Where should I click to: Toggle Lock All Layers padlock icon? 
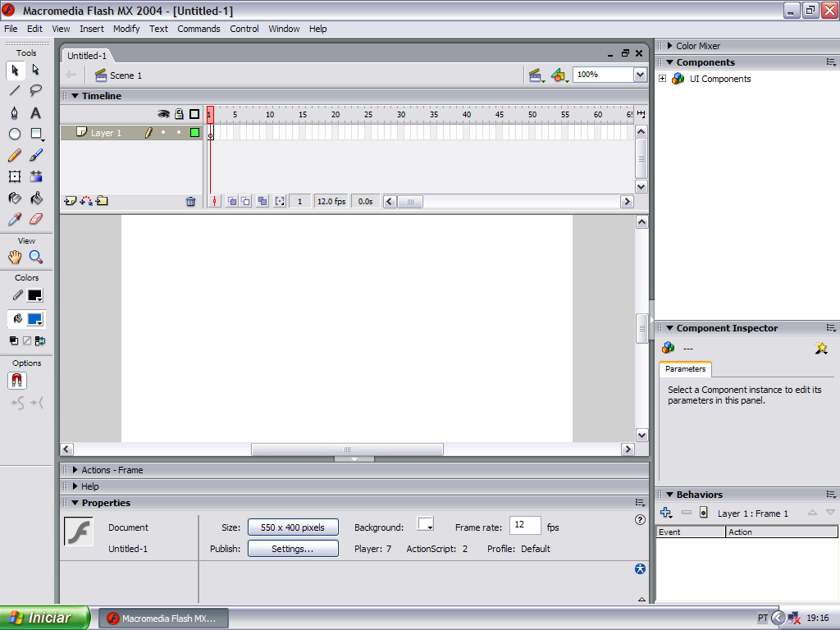(x=179, y=113)
